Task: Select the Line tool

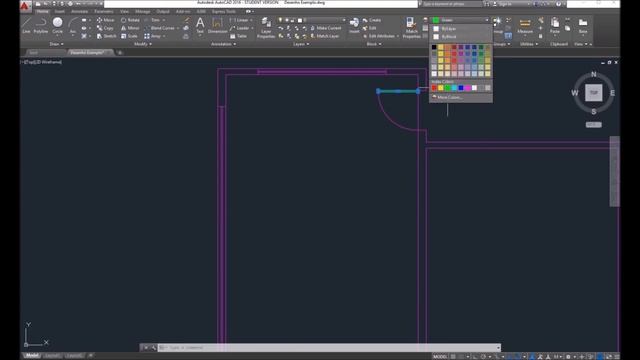Action: pyautogui.click(x=26, y=25)
